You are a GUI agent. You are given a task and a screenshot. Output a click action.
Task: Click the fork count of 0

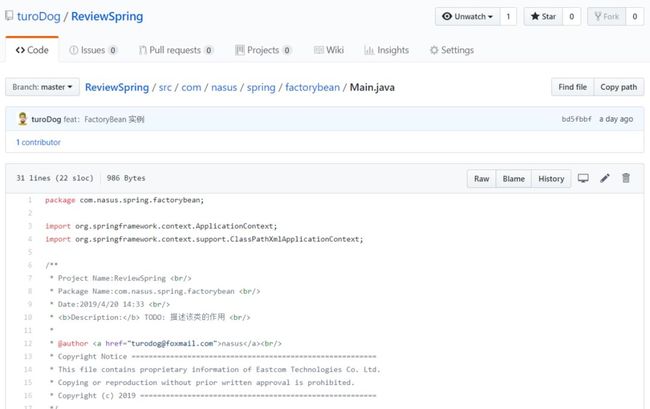click(635, 17)
